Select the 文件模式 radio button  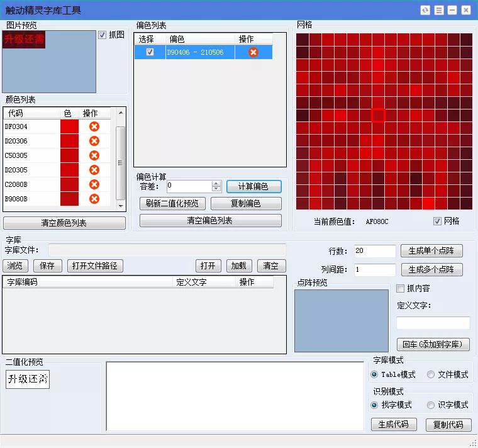coord(431,374)
